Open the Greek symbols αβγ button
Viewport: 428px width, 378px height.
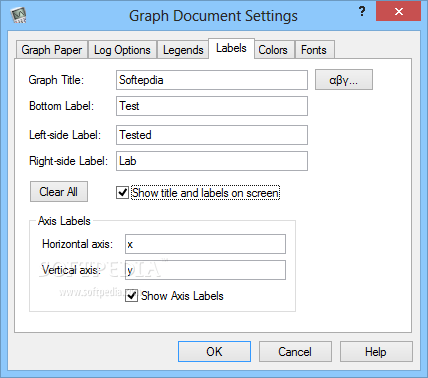[344, 80]
